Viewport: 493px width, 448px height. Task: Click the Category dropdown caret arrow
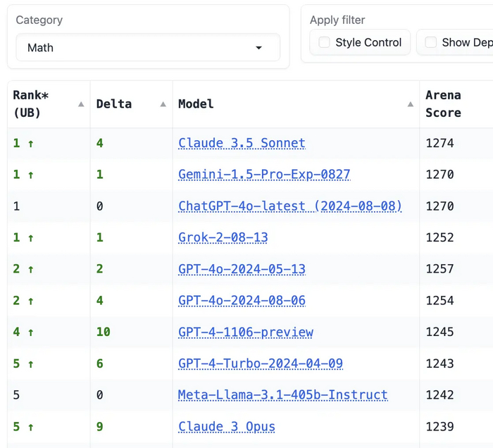click(258, 48)
